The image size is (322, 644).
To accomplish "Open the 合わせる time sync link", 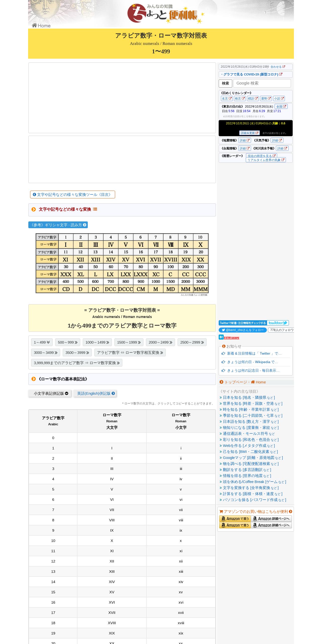I will pyautogui.click(x=278, y=67).
